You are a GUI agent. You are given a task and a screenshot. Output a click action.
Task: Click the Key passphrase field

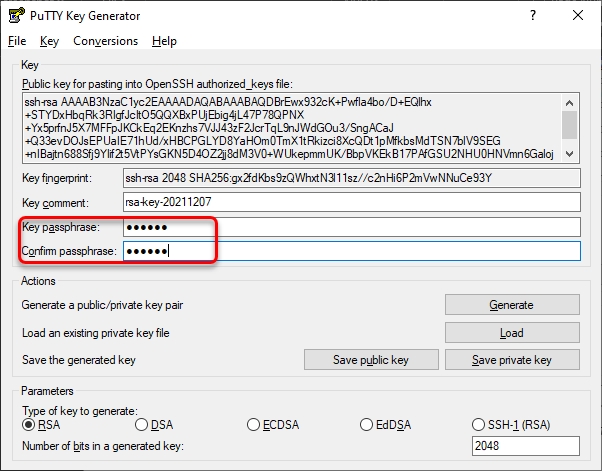[350, 227]
